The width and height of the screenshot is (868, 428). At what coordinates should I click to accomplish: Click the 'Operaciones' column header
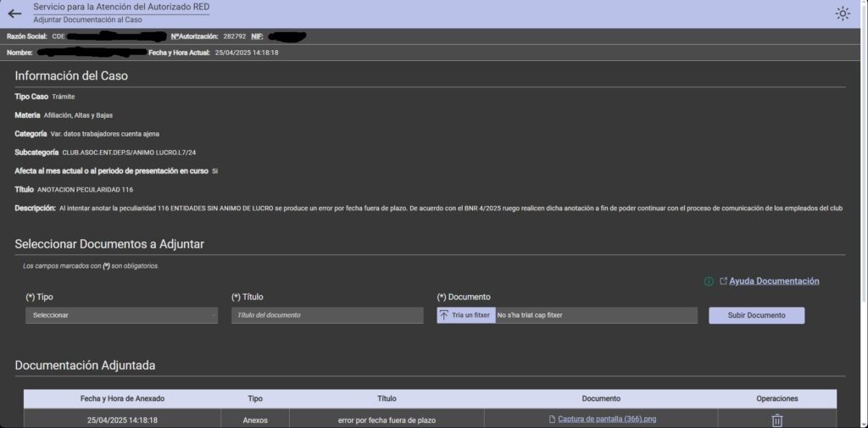(x=776, y=398)
